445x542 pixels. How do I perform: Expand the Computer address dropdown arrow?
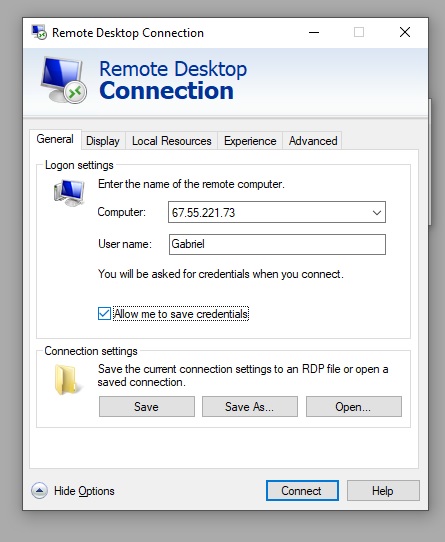tap(377, 212)
